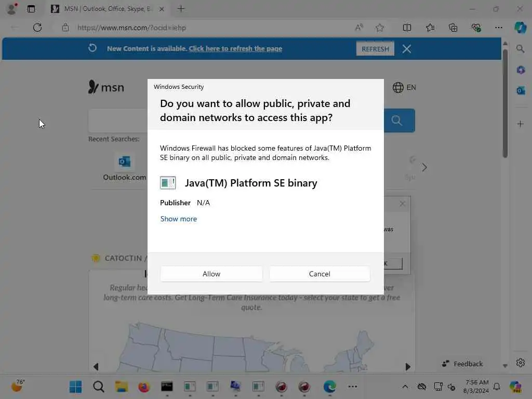Click Cancel in Windows Security dialog
The height and width of the screenshot is (399, 532).
320,274
